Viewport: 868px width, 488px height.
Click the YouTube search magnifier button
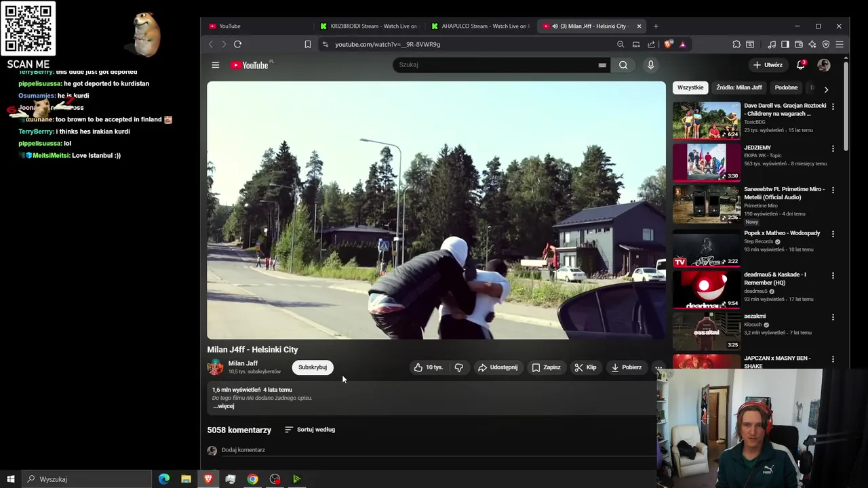point(623,65)
